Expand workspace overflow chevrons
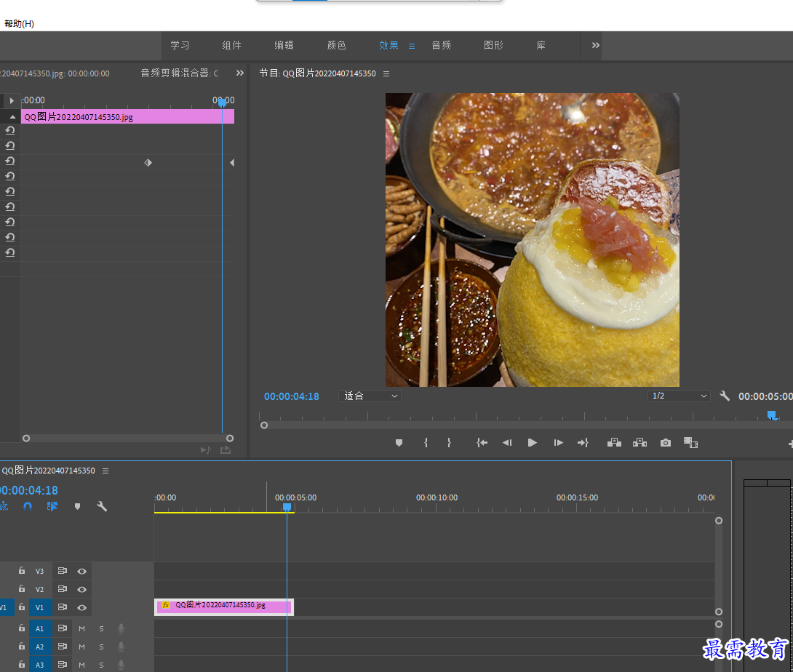The height and width of the screenshot is (672, 793). (x=596, y=45)
